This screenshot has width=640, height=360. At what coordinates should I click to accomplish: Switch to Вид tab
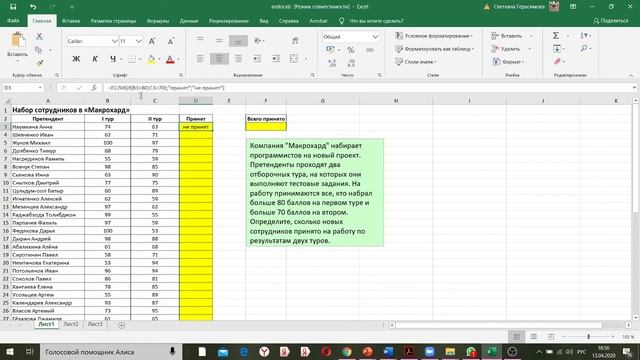(264, 21)
